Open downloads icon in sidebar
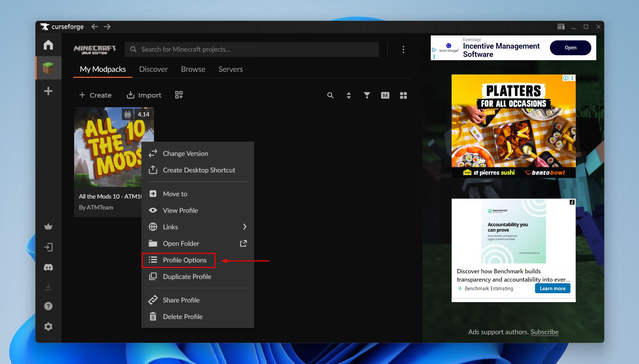The height and width of the screenshot is (364, 639). pos(48,287)
